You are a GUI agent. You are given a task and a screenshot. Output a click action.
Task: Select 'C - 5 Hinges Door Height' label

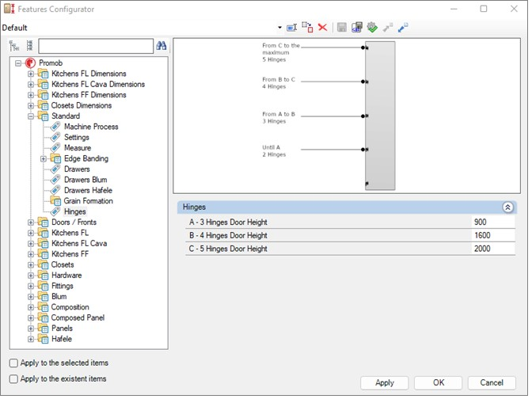(228, 249)
